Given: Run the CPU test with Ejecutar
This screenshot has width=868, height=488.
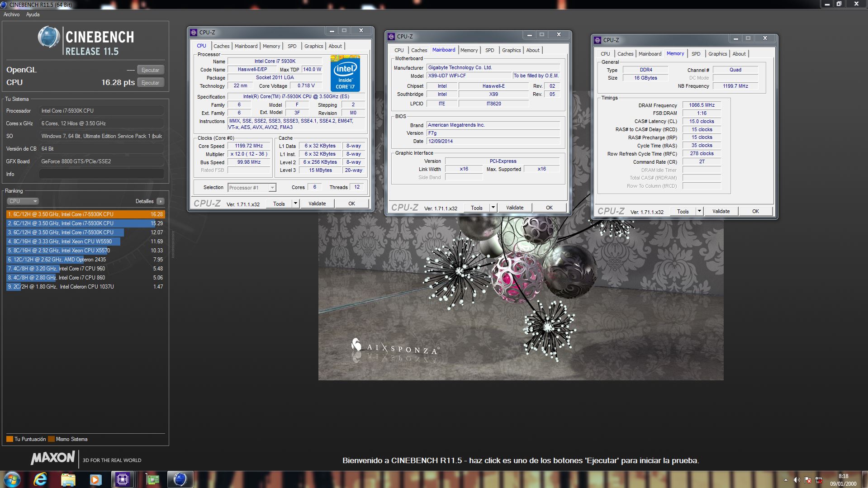Looking at the screenshot, I should click(150, 83).
